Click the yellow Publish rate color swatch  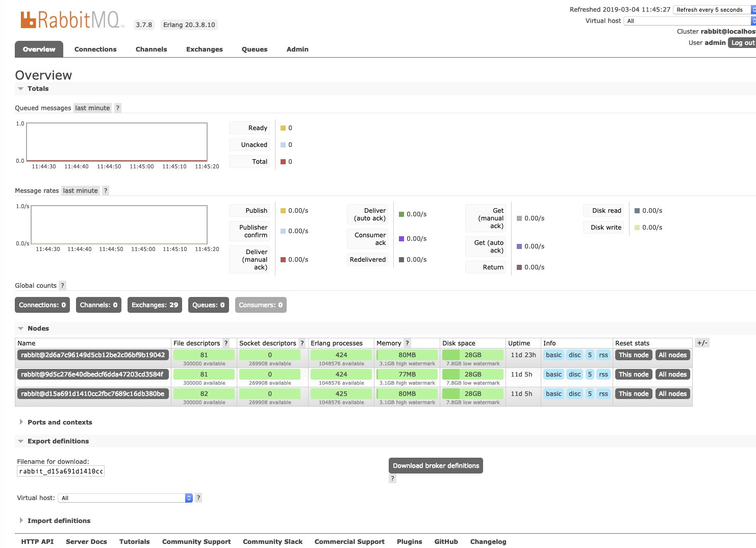click(x=283, y=211)
